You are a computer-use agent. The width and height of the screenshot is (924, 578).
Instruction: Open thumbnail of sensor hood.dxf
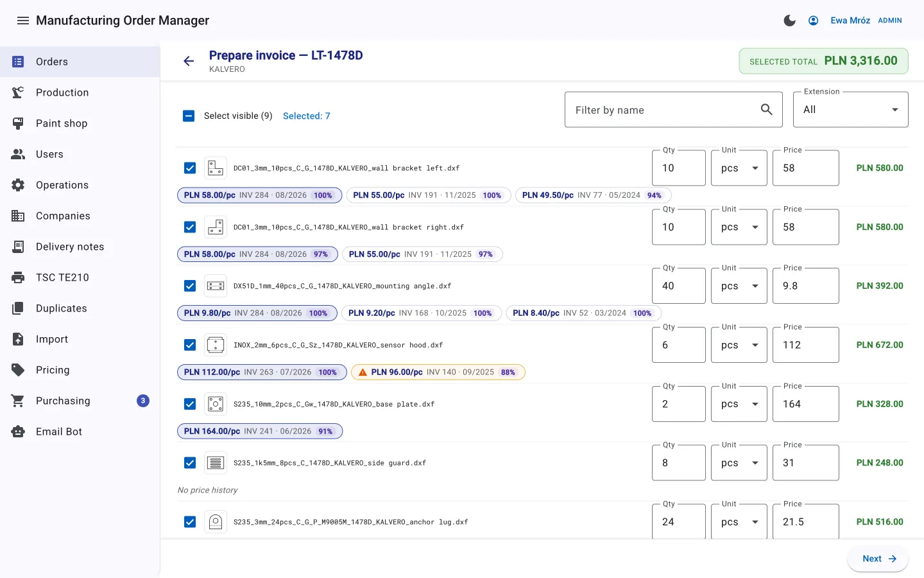[x=216, y=345]
